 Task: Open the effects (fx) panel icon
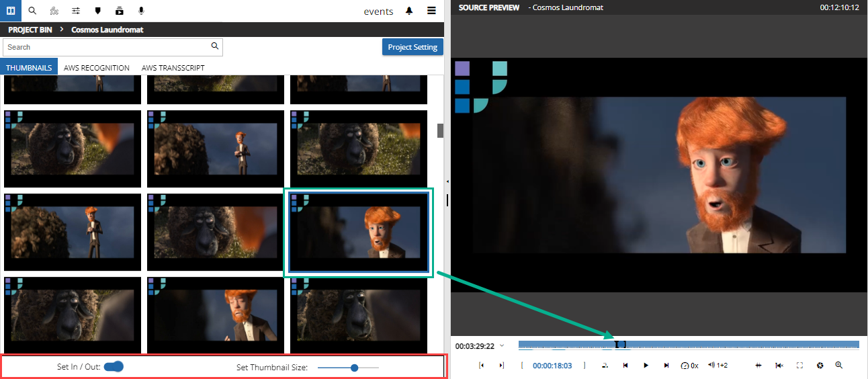click(x=54, y=11)
